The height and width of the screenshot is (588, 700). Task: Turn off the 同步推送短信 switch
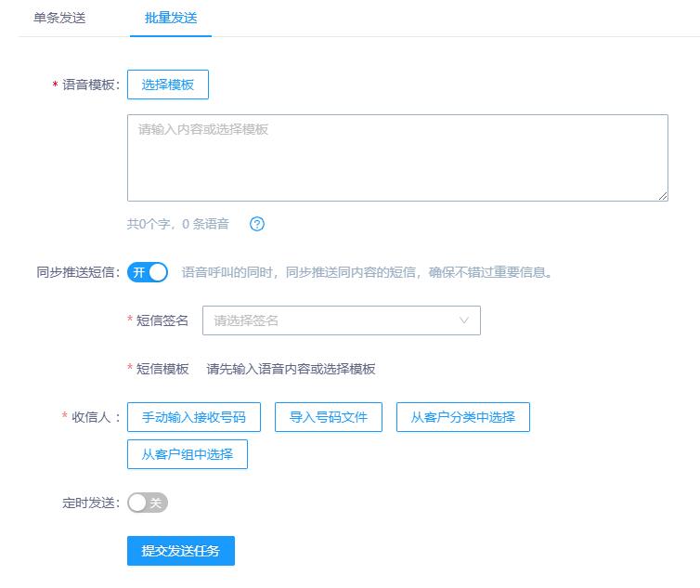(148, 272)
